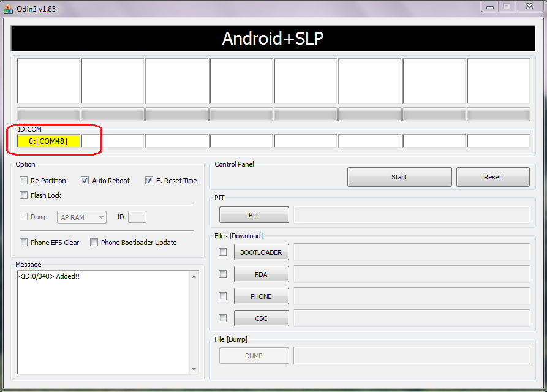The image size is (547, 392).
Task: Click the PIT file path field
Action: point(412,215)
